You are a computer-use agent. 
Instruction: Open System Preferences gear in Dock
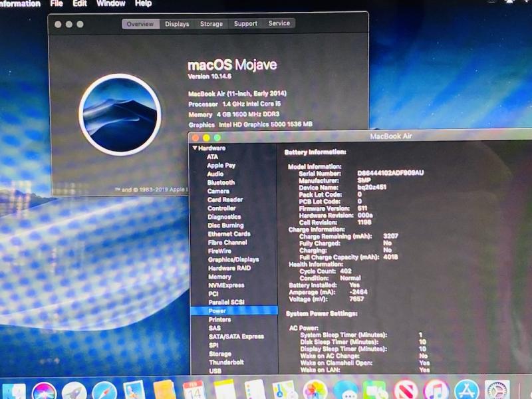[x=497, y=391]
